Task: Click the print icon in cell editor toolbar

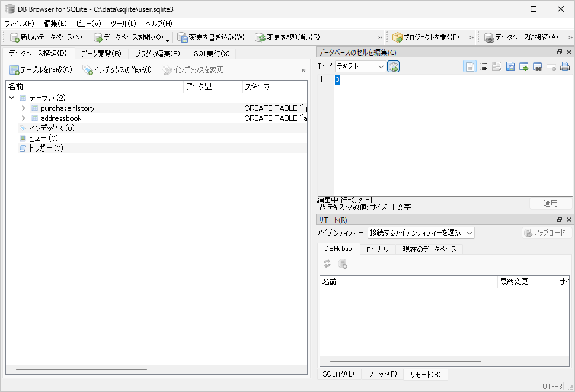Action: point(565,67)
